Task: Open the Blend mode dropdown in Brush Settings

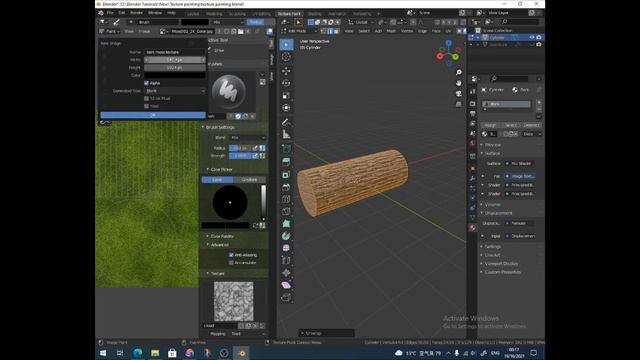Action: (247, 138)
